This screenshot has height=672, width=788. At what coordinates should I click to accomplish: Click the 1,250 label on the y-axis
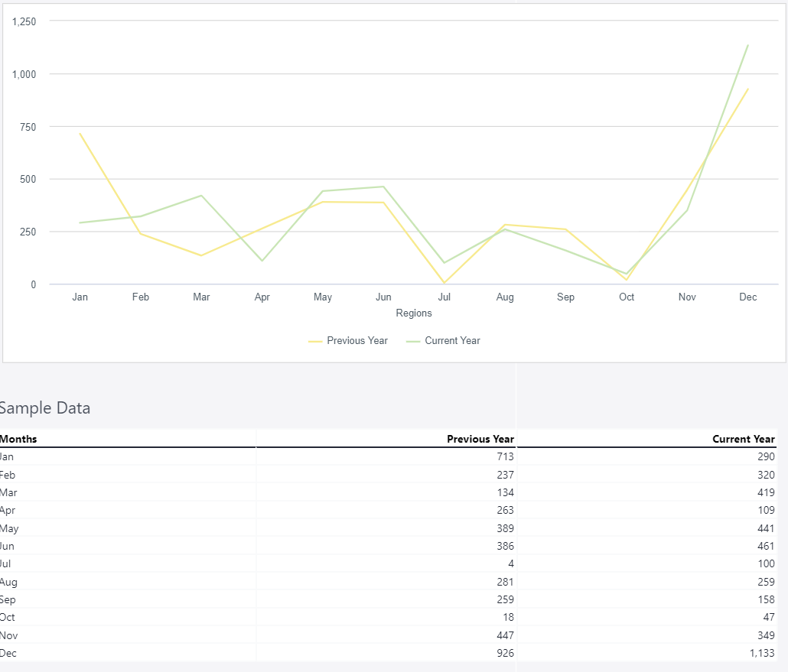click(24, 21)
